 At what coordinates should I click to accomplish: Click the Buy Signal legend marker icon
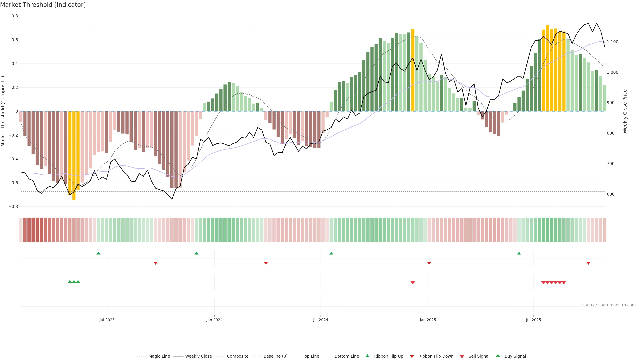(498, 356)
